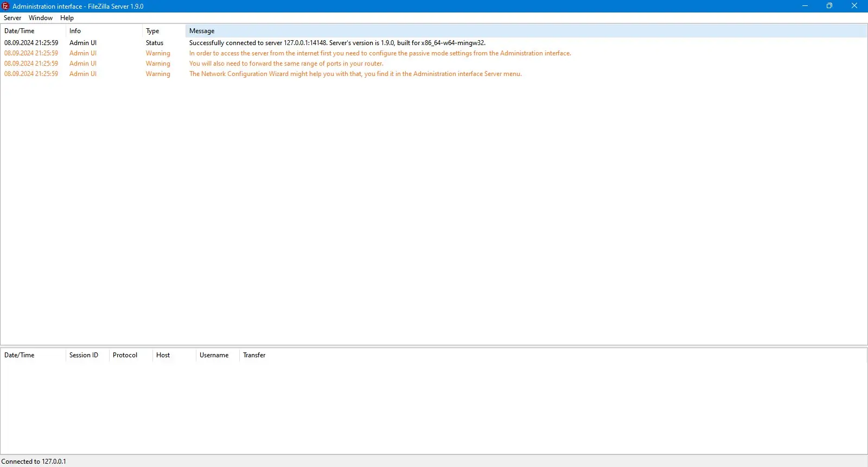Click the FileZilla Server title bar icon
The image size is (868, 467).
pyautogui.click(x=6, y=6)
